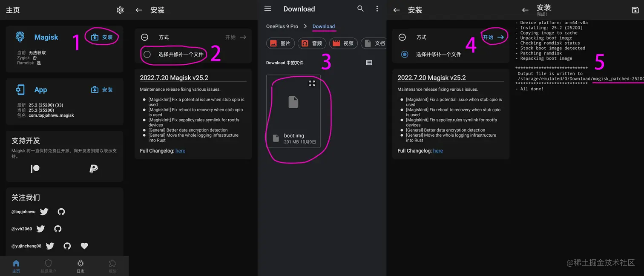Go back from the 安装 完成 log screen
The height and width of the screenshot is (276, 644).
(x=525, y=10)
